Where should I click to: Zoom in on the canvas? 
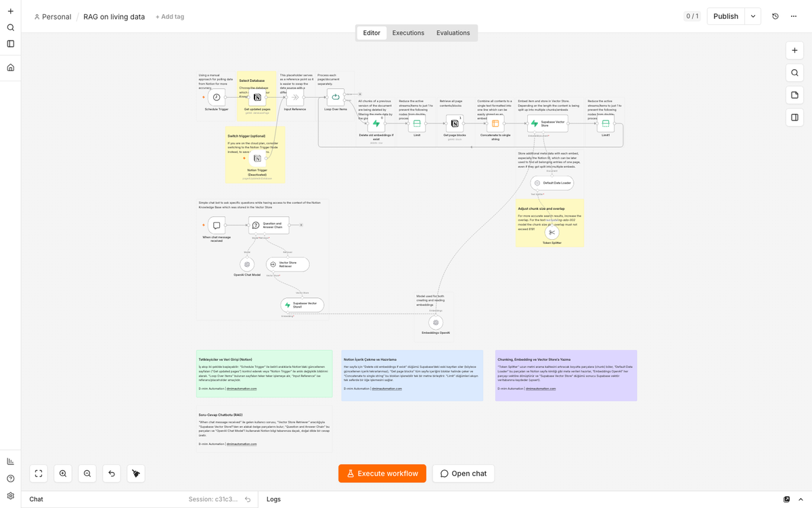63,473
